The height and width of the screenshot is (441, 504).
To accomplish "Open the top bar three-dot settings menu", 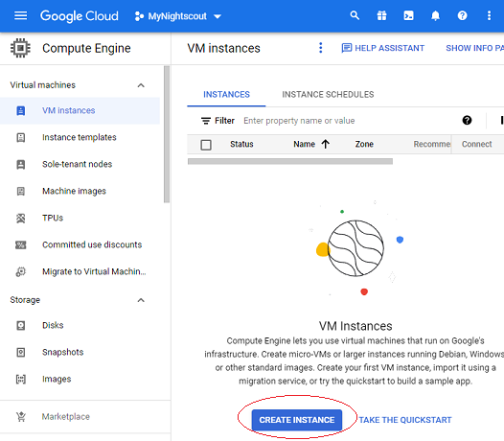I will tap(489, 15).
